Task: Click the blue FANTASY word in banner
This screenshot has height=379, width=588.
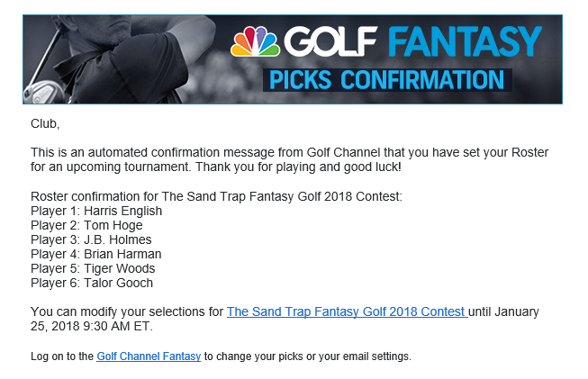Action: click(x=466, y=41)
